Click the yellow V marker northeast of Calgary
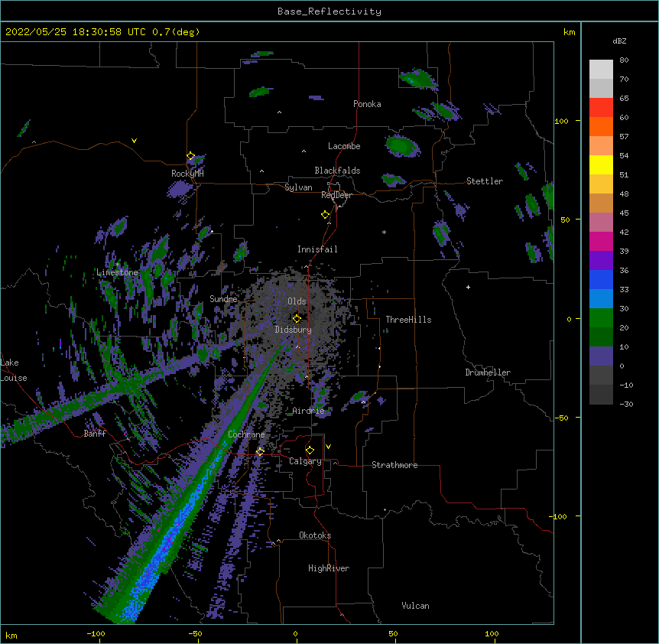This screenshot has width=659, height=644. point(328,447)
